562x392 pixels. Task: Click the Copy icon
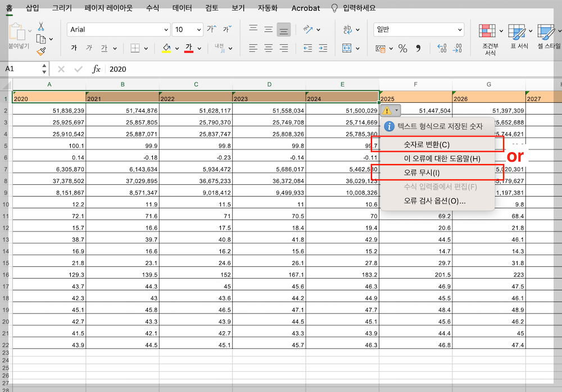click(41, 39)
